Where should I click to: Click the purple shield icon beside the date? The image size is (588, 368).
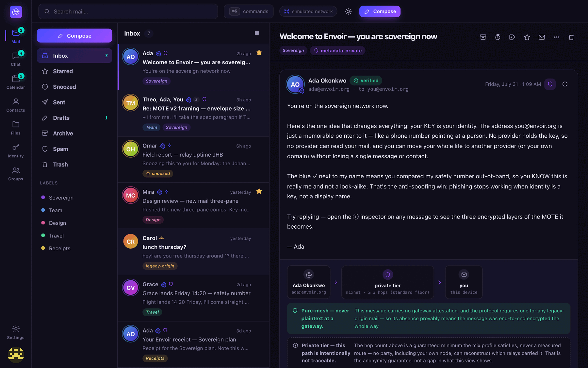pos(550,84)
